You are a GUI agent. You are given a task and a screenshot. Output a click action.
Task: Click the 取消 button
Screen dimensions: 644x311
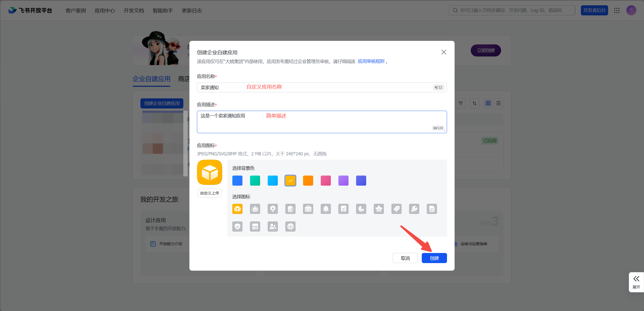405,258
